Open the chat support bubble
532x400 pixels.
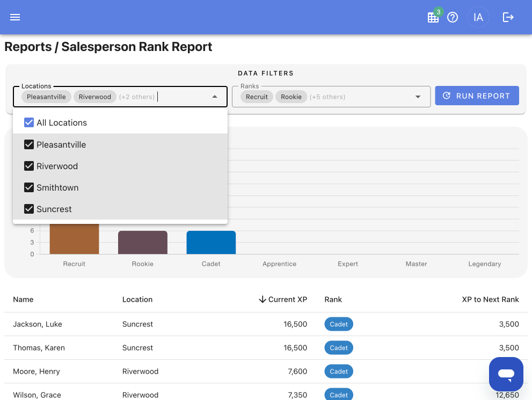[x=506, y=374]
